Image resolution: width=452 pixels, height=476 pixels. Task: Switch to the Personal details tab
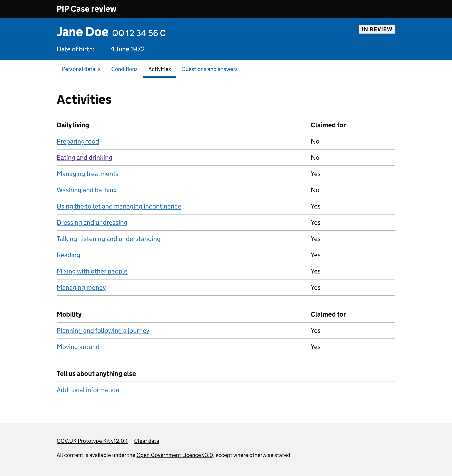[x=81, y=69]
